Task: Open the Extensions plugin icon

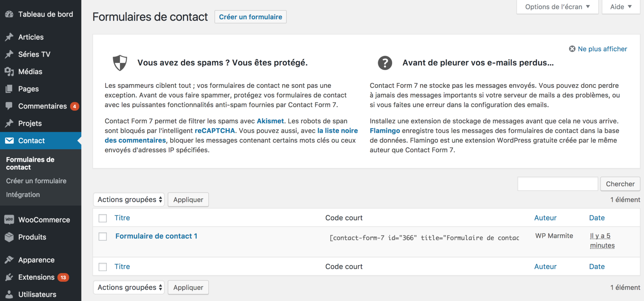Action: (9, 277)
